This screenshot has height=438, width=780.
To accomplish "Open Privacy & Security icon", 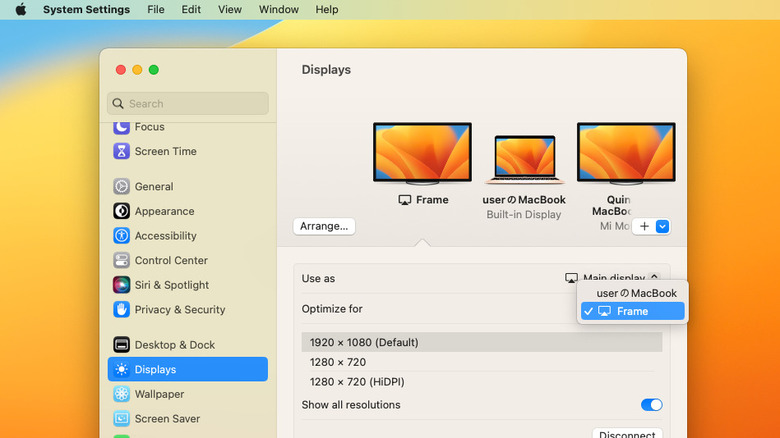I will (121, 310).
